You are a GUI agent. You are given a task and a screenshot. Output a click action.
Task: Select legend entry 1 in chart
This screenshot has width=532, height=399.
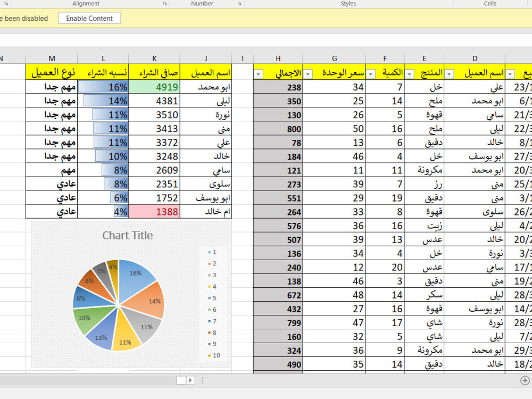(x=212, y=252)
